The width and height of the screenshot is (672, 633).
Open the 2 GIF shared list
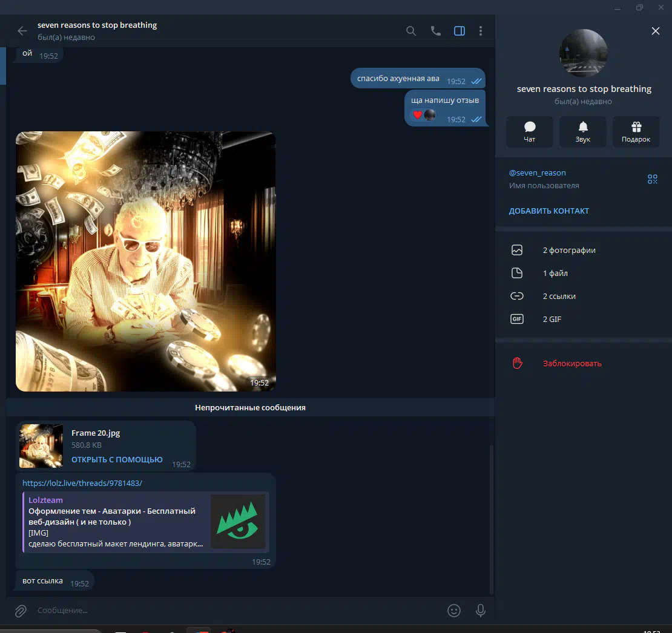(552, 319)
